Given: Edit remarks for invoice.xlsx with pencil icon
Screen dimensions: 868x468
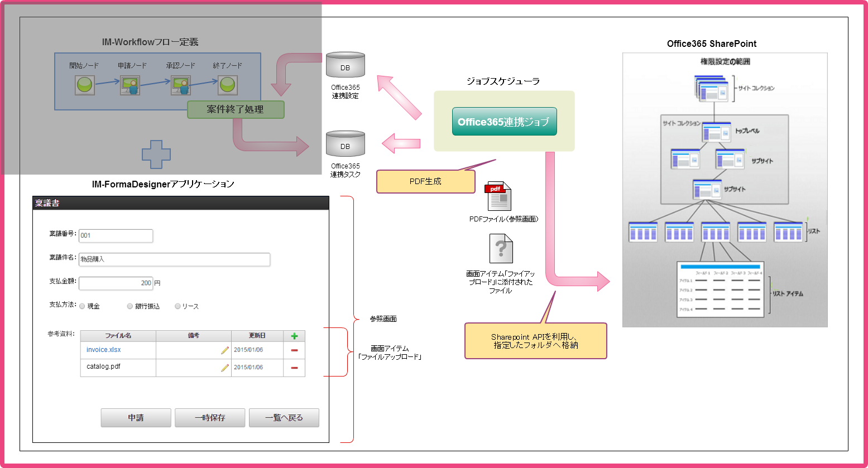Looking at the screenshot, I should (x=224, y=350).
